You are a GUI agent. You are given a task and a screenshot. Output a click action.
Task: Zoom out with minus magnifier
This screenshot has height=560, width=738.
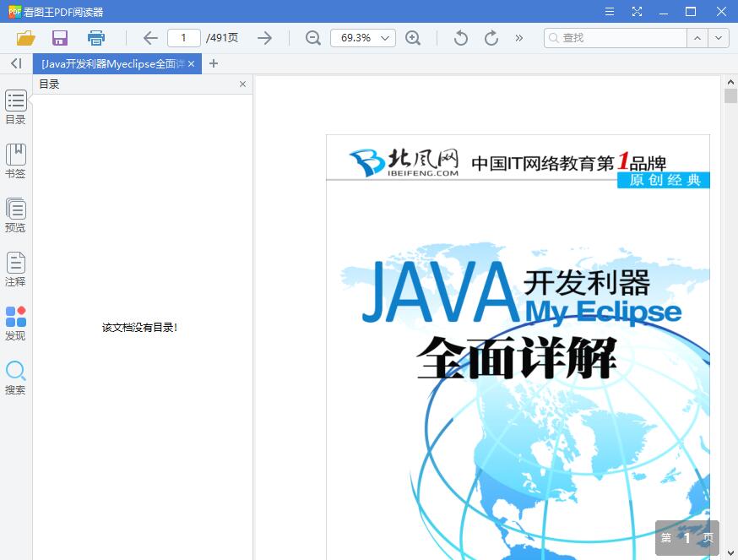(313, 38)
